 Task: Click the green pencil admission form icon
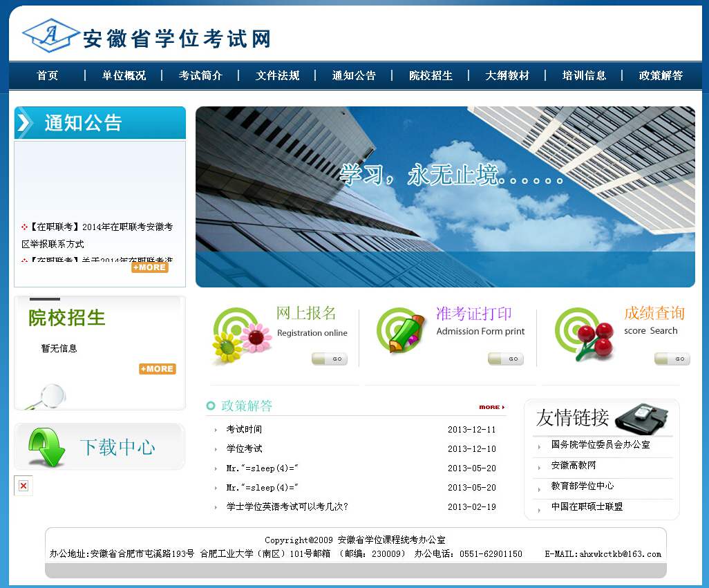point(404,333)
